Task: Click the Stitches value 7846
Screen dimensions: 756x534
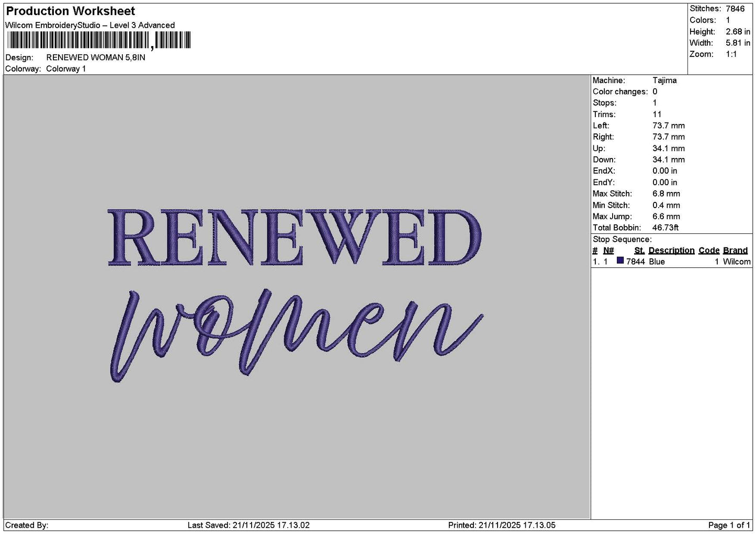Action: 735,9
